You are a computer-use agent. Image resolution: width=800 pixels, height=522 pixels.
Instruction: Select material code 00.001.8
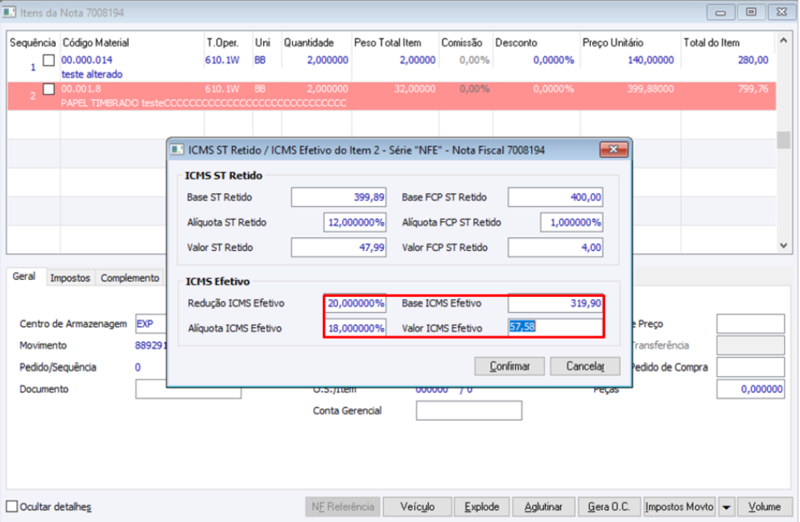(81, 89)
